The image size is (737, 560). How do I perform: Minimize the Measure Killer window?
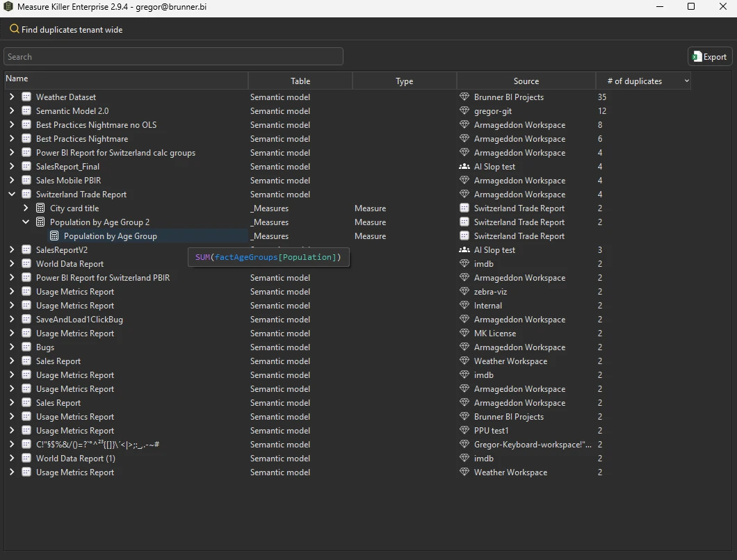click(660, 6)
